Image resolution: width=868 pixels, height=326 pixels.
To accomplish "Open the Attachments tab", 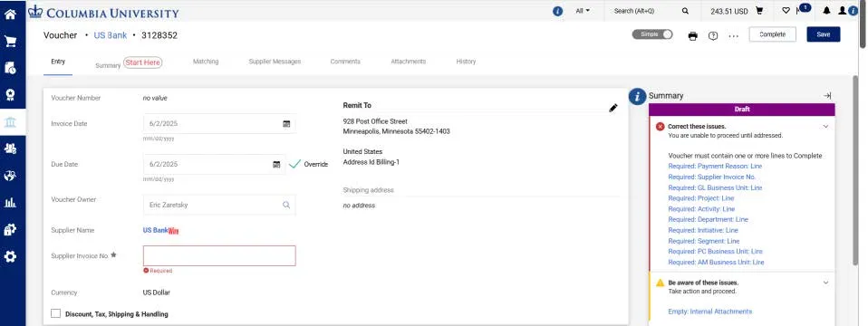I will click(408, 62).
